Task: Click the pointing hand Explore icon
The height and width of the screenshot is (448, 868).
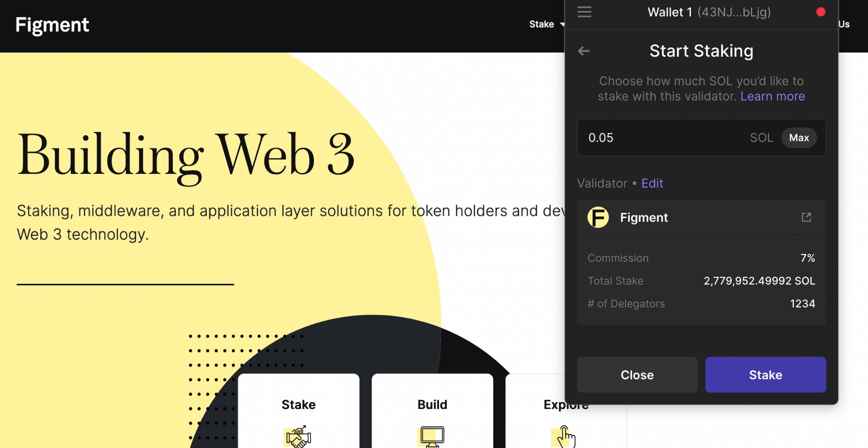Action: tap(564, 437)
